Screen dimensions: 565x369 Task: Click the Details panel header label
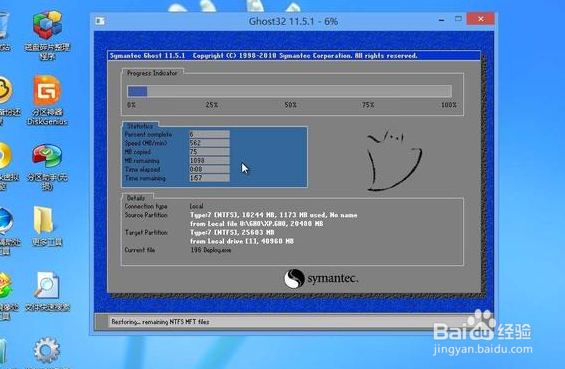(x=136, y=198)
